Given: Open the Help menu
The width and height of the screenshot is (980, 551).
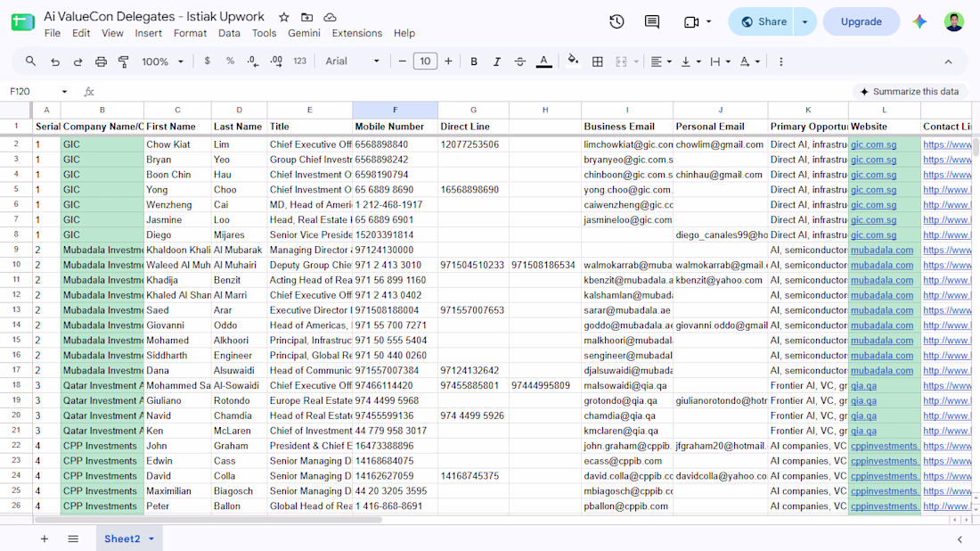Looking at the screenshot, I should 404,33.
